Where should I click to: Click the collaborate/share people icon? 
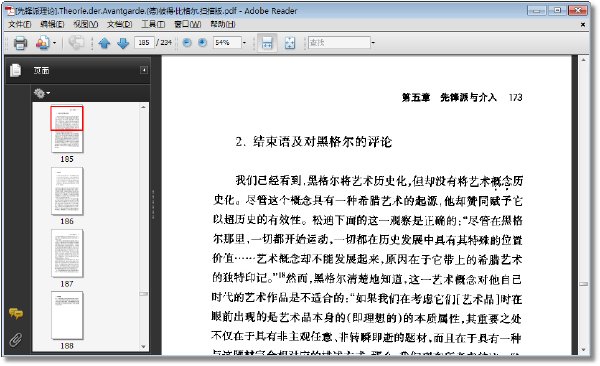click(x=42, y=43)
